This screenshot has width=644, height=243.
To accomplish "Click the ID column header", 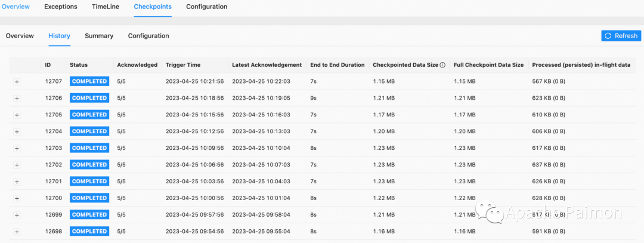I will [x=48, y=65].
